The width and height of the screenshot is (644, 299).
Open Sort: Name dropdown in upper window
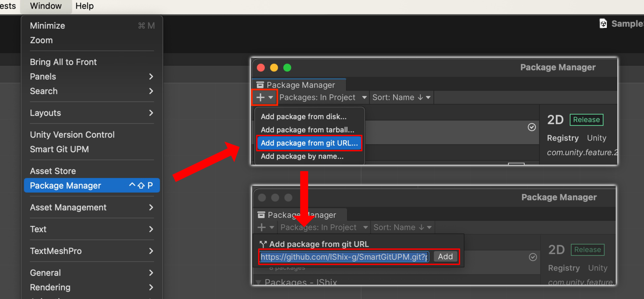coord(401,97)
